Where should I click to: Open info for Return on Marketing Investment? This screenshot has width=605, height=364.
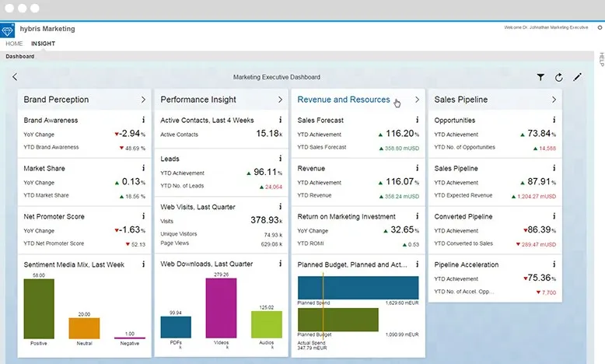[417, 216]
